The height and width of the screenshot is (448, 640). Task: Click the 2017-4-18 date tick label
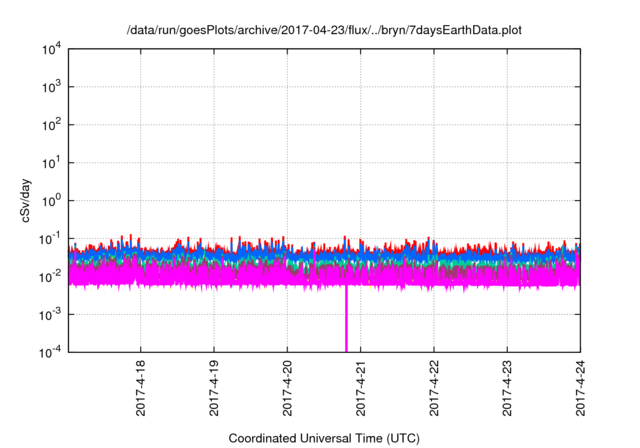[140, 388]
